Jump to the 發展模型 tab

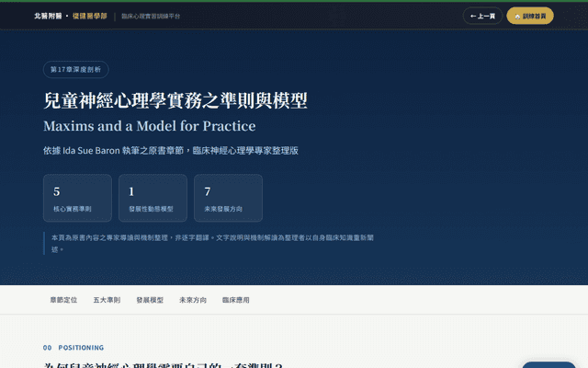[150, 300]
